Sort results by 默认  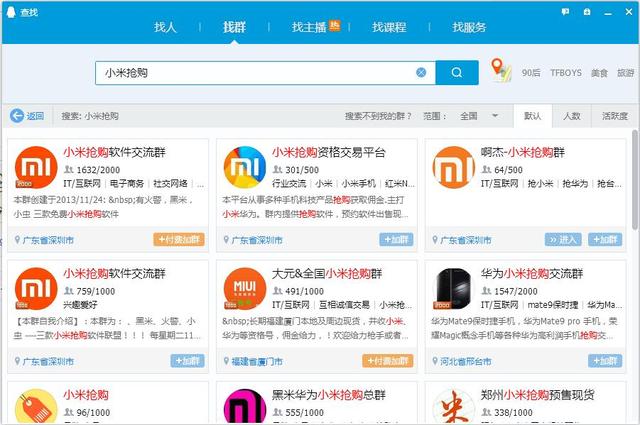click(x=533, y=116)
